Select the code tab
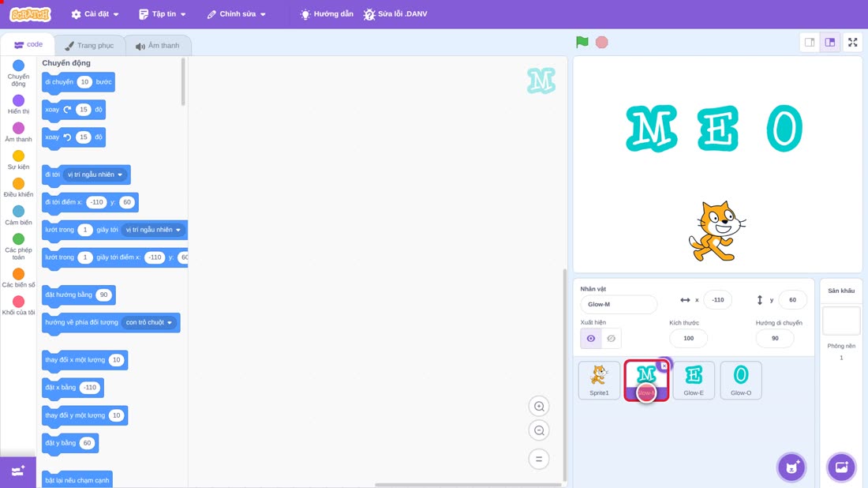This screenshot has width=868, height=488. (28, 44)
